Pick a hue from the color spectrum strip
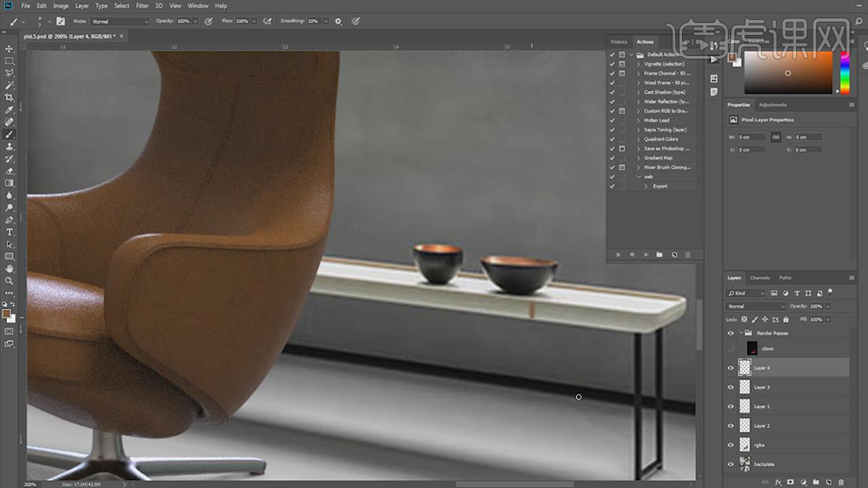The height and width of the screenshot is (488, 868). (x=845, y=74)
